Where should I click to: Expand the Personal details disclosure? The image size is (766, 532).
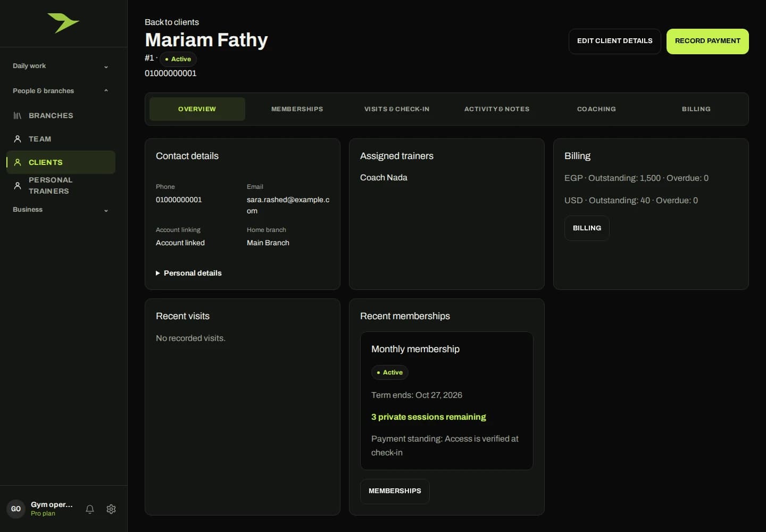click(189, 273)
